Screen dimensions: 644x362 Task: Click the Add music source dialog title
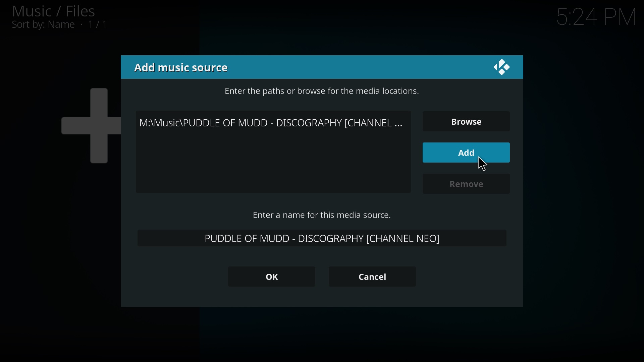coord(181,68)
